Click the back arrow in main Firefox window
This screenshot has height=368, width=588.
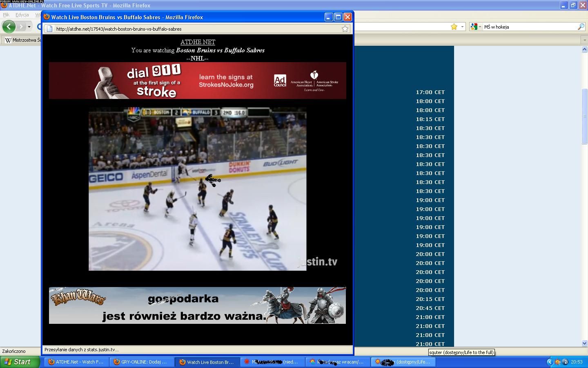coord(9,27)
